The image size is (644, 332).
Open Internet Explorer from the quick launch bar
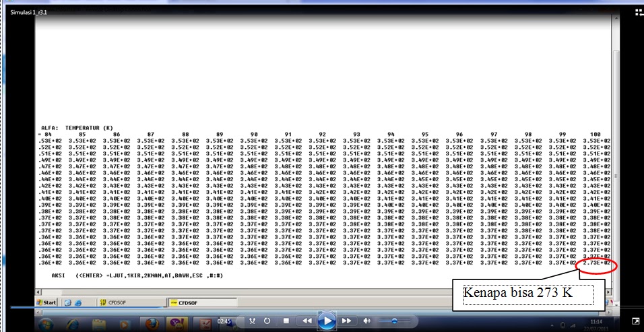[78, 302]
